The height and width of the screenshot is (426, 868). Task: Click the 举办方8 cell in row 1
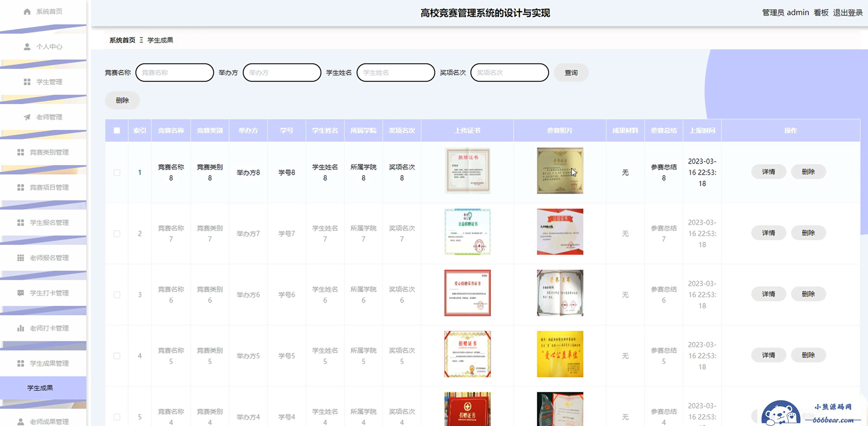pyautogui.click(x=248, y=172)
